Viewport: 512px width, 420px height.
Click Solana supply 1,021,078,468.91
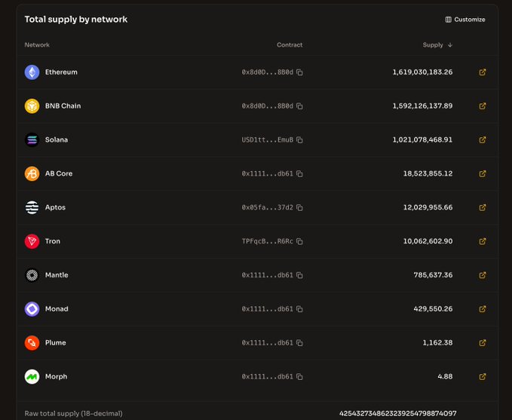(x=422, y=139)
